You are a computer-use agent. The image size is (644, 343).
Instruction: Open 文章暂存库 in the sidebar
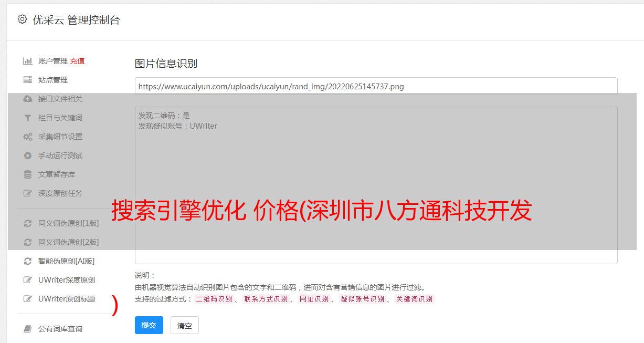(x=57, y=174)
